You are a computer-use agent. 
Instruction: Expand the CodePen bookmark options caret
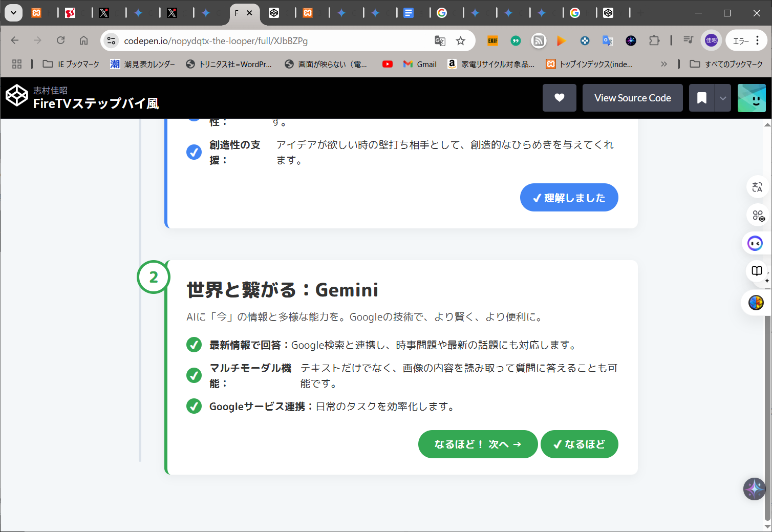[x=722, y=98]
